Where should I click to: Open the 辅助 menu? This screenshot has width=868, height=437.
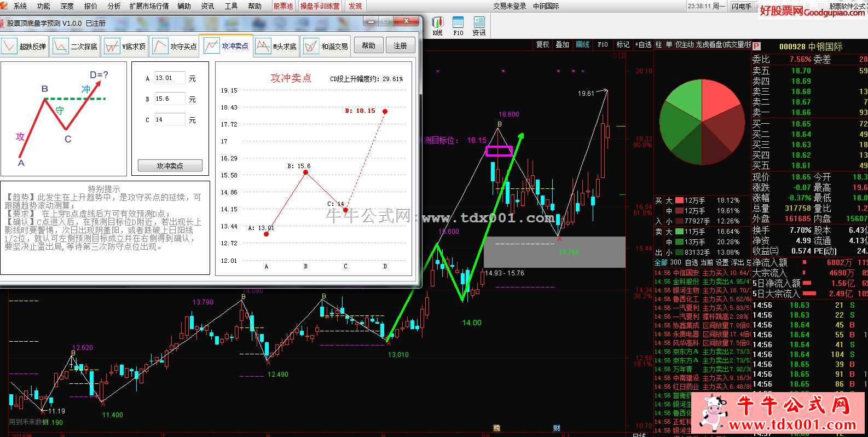pos(184,6)
